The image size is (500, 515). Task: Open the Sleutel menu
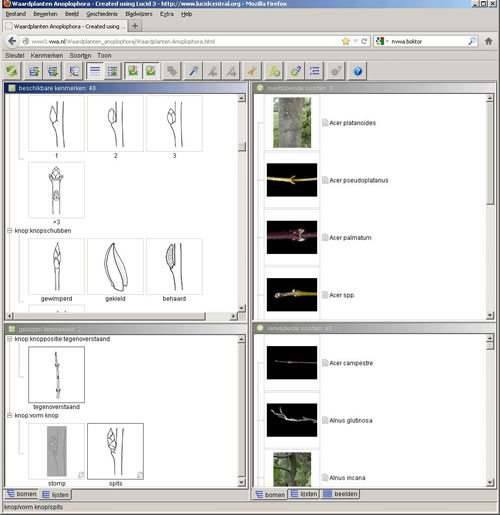(15, 55)
